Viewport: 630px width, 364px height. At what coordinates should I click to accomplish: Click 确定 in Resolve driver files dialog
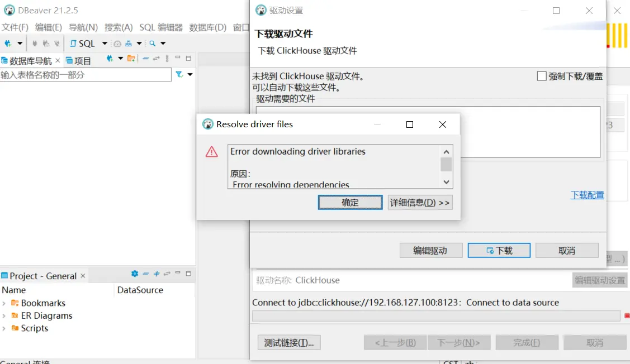coord(350,202)
